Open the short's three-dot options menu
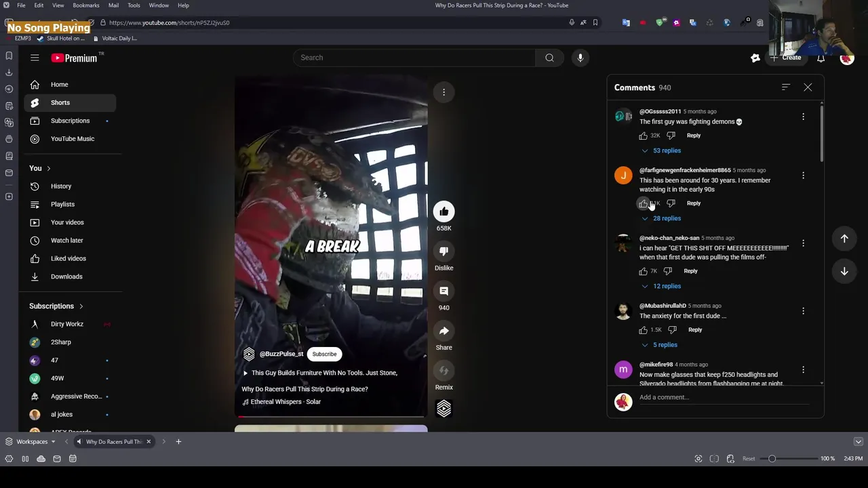Image resolution: width=868 pixels, height=488 pixels. 443,92
